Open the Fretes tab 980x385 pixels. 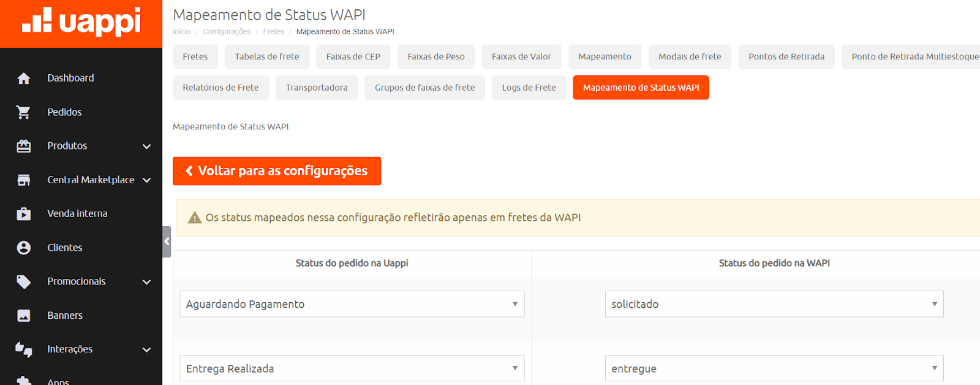[195, 56]
